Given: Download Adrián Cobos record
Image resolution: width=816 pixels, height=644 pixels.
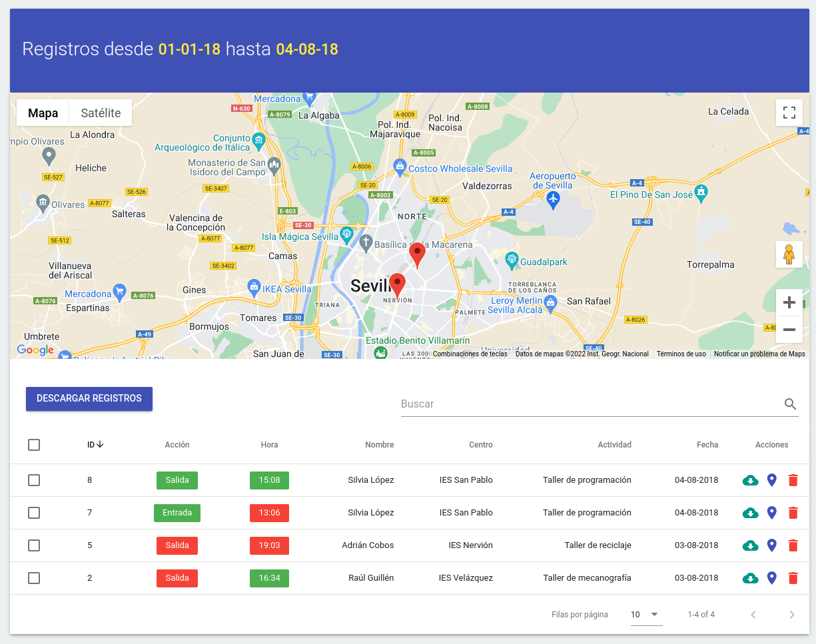Looking at the screenshot, I should pos(751,545).
